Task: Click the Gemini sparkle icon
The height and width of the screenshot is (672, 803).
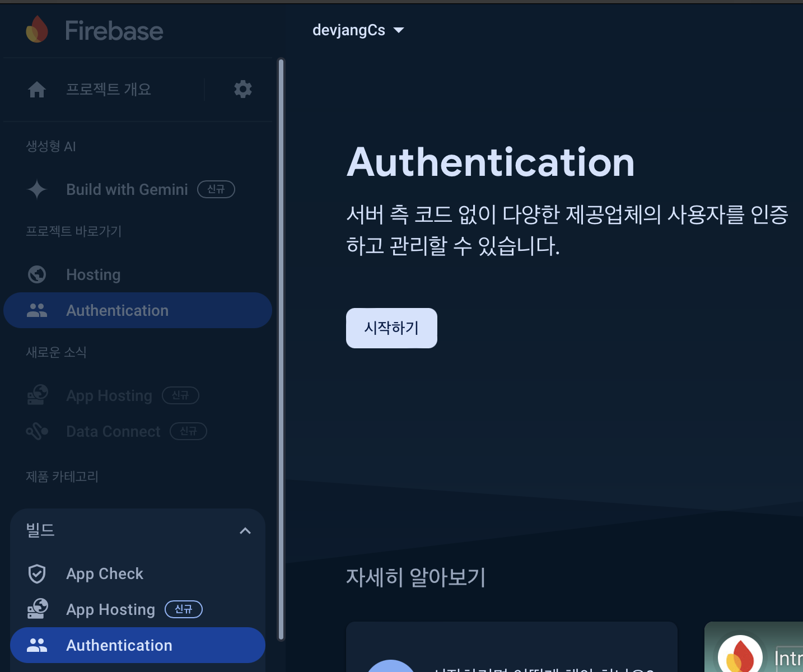Action: 37,189
